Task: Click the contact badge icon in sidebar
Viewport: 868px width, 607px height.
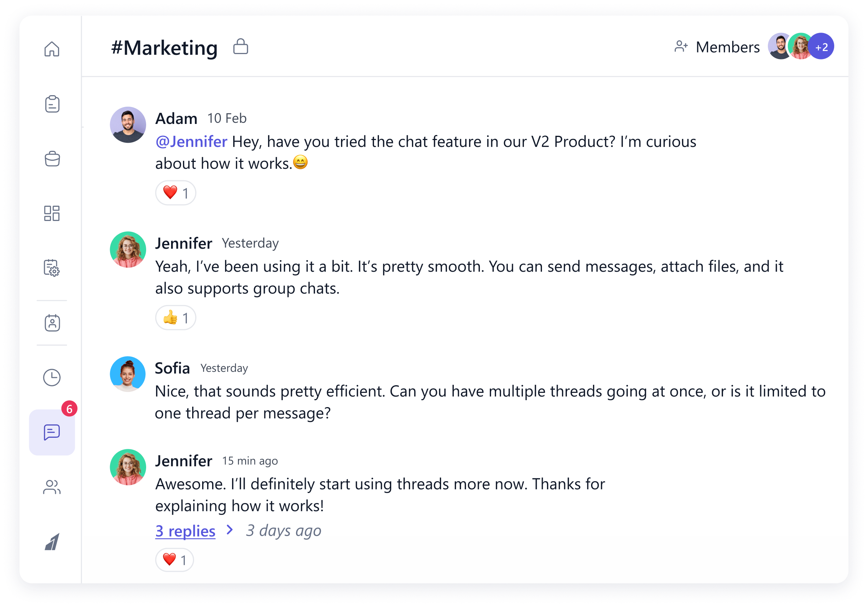Action: (52, 323)
